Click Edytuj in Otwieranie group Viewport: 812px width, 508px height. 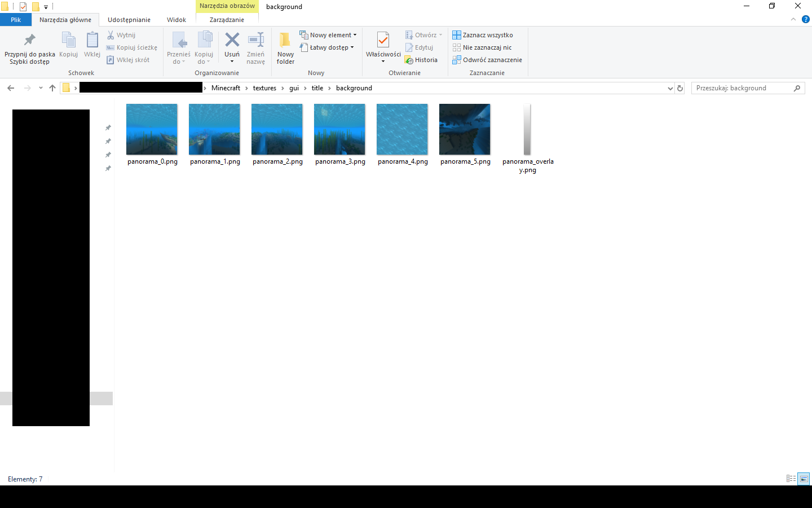coord(419,47)
